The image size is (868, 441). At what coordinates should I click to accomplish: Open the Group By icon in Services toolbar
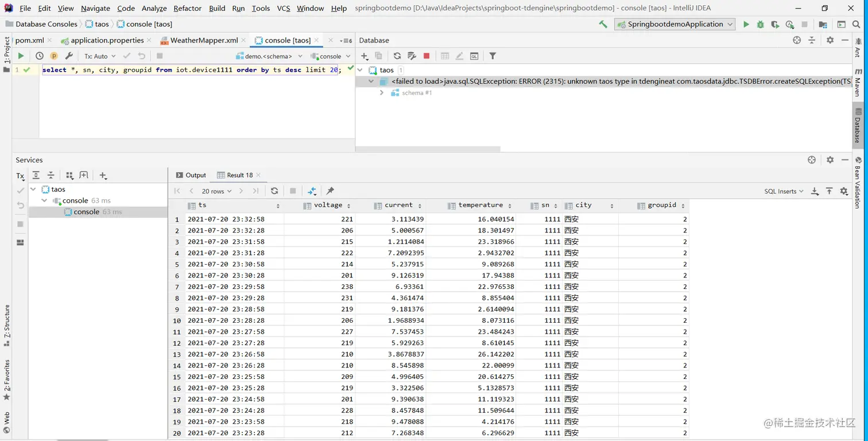coord(69,175)
